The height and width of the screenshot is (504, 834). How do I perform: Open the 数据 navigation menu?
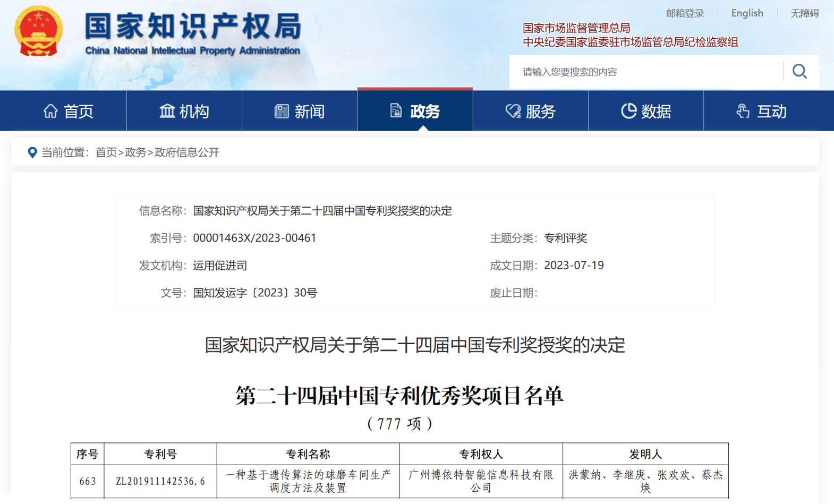pos(646,111)
